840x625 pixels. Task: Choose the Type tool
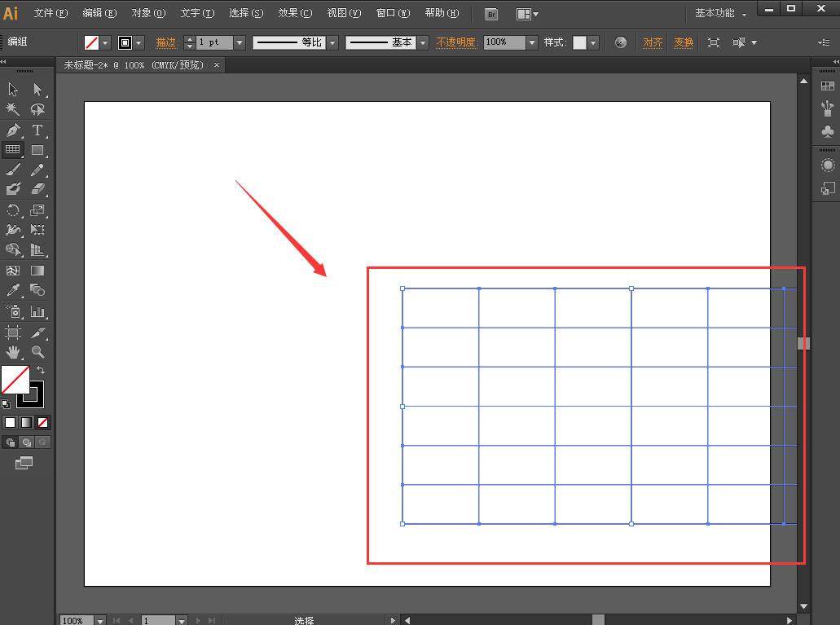point(38,130)
